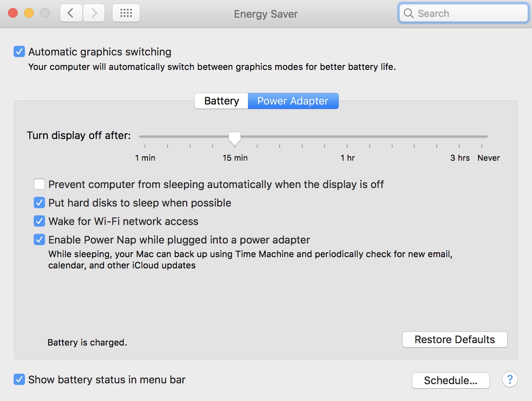Toggle Wake for Wi-Fi network access
The height and width of the screenshot is (401, 532).
[39, 221]
